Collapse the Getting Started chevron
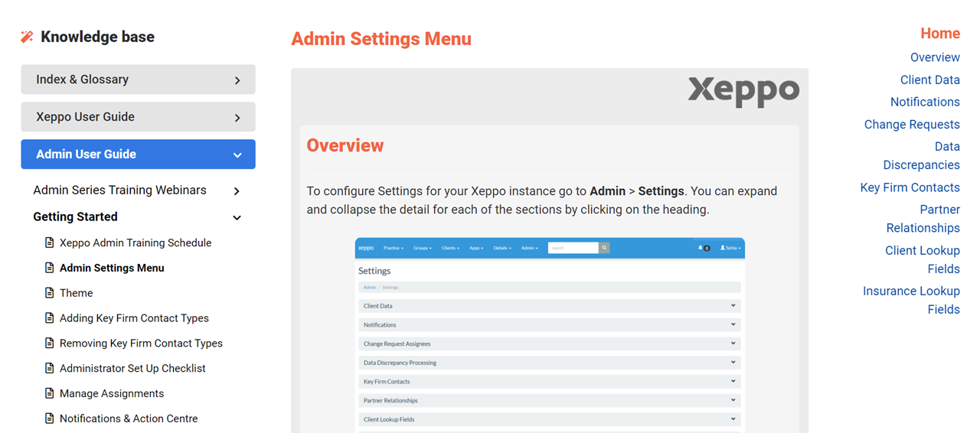Viewport: 980px width, 433px height. point(237,217)
